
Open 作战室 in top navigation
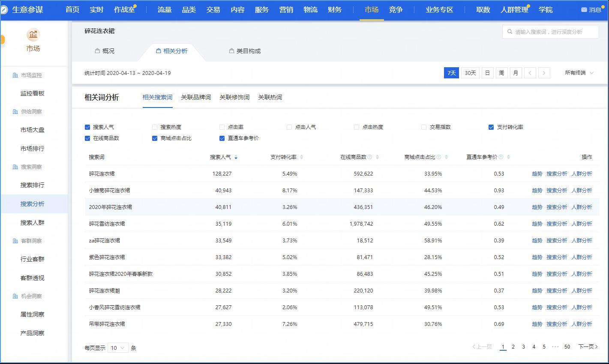pyautogui.click(x=124, y=9)
